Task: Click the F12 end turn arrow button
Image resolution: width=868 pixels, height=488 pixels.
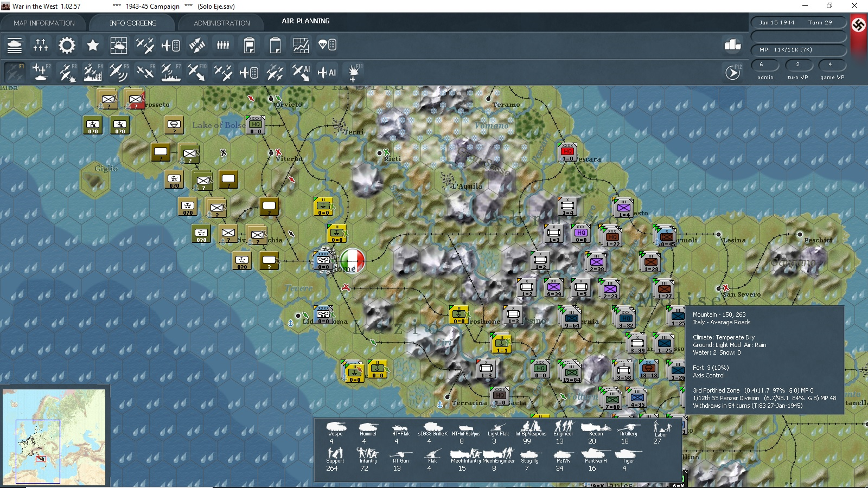Action: tap(733, 72)
